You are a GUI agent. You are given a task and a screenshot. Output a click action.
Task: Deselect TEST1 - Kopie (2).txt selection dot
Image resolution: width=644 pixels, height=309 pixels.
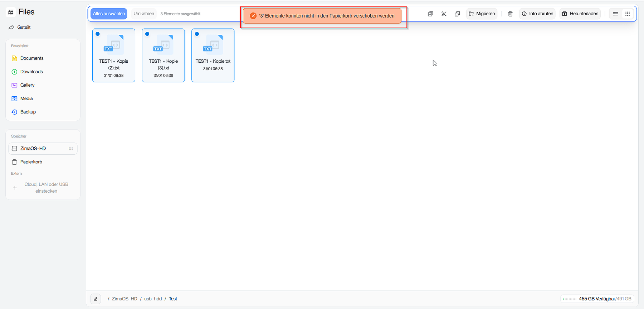point(98,34)
